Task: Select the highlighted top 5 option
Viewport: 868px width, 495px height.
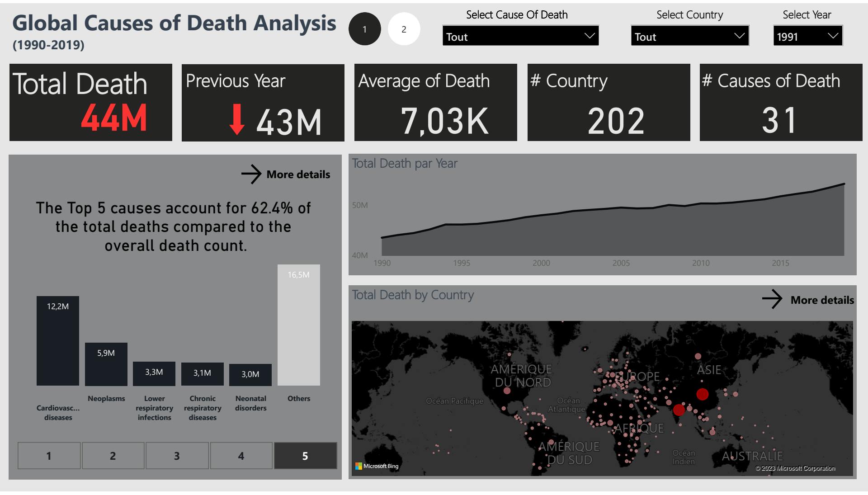Action: [305, 456]
